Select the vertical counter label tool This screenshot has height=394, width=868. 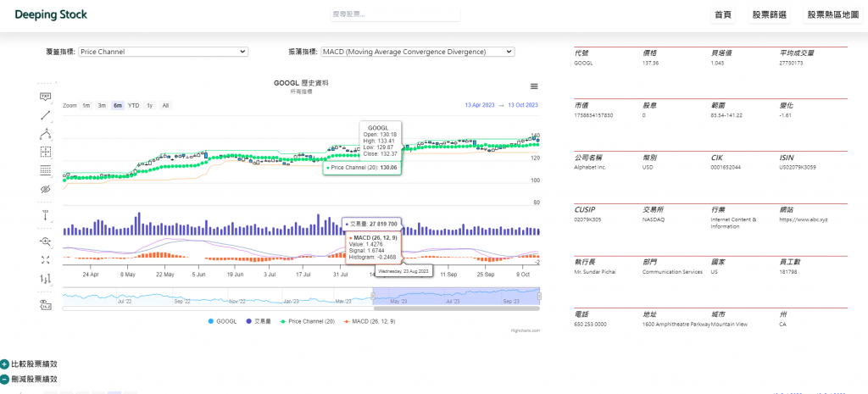click(x=46, y=216)
